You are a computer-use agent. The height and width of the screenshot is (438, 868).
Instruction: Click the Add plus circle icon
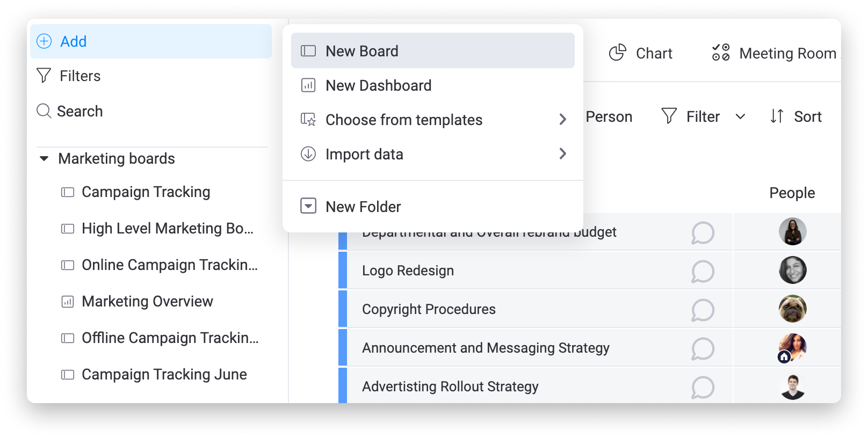(x=44, y=41)
